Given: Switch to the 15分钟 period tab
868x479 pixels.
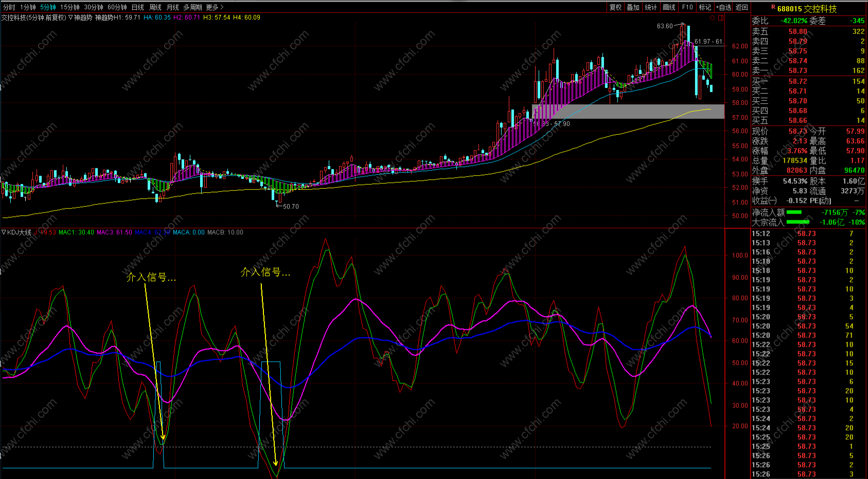Looking at the screenshot, I should click(69, 7).
